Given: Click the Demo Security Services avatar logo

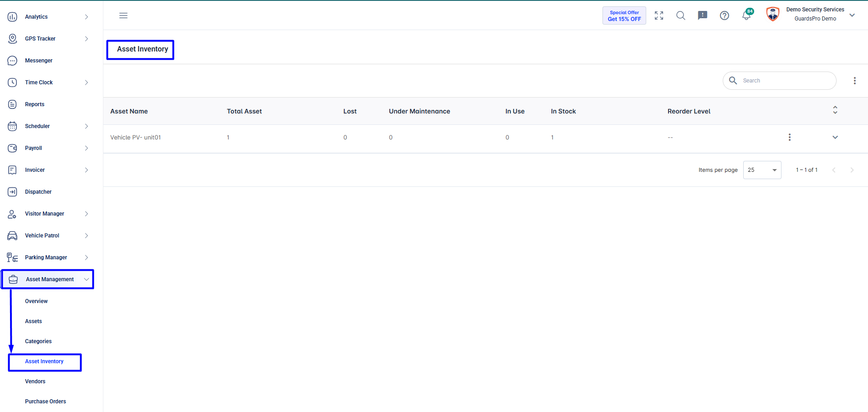Looking at the screenshot, I should (x=773, y=14).
